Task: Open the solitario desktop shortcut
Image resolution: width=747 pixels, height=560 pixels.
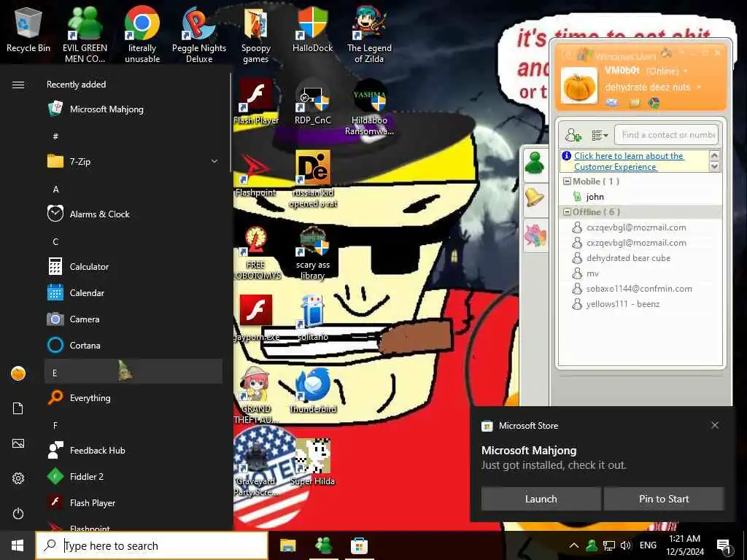Action: coord(312,318)
